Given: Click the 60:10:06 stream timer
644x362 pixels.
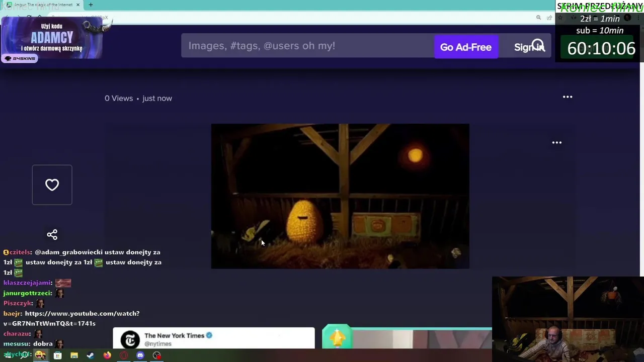Looking at the screenshot, I should [x=601, y=48].
